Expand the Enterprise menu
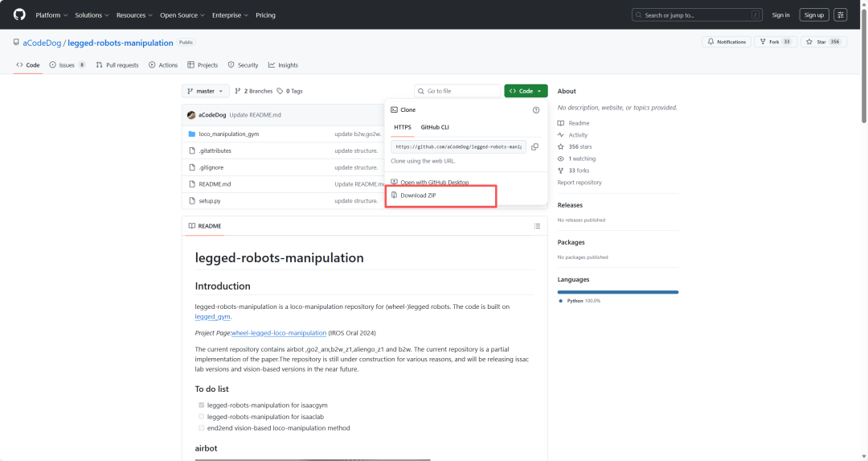Image resolution: width=868 pixels, height=461 pixels. click(x=230, y=15)
